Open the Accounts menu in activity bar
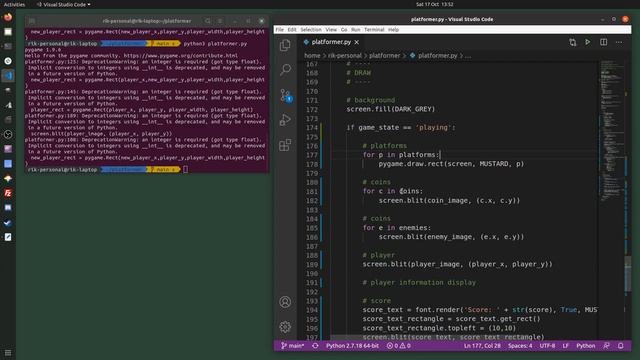 pyautogui.click(x=285, y=302)
